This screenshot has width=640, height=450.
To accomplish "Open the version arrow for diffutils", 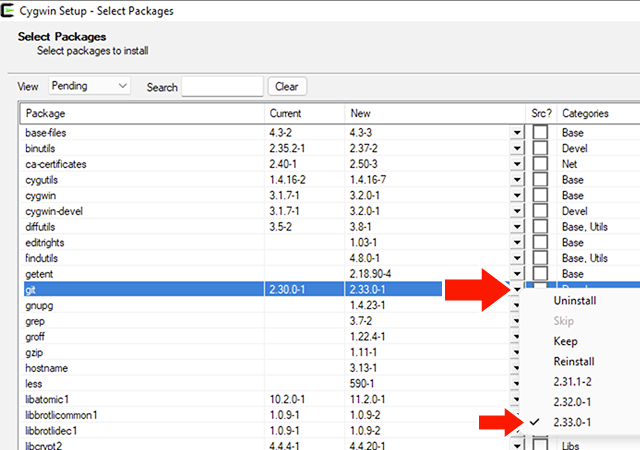I will pos(517,227).
